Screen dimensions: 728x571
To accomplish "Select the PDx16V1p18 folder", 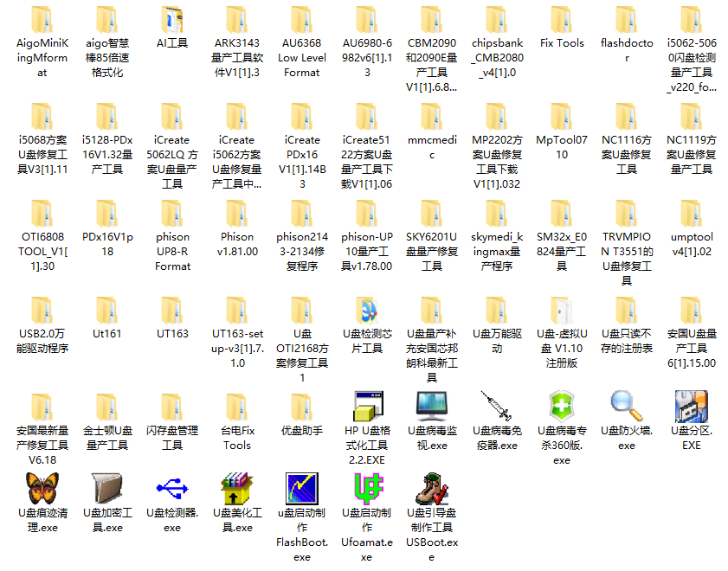I will pyautogui.click(x=107, y=214).
